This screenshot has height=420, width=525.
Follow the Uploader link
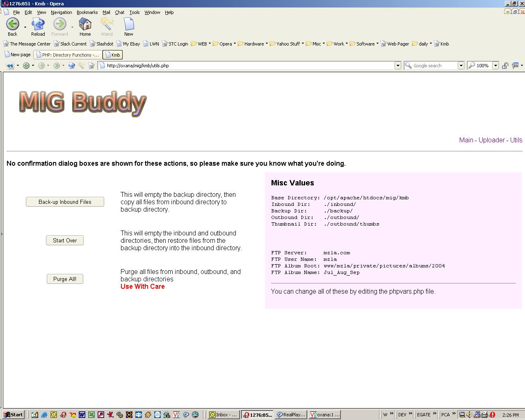coord(491,140)
